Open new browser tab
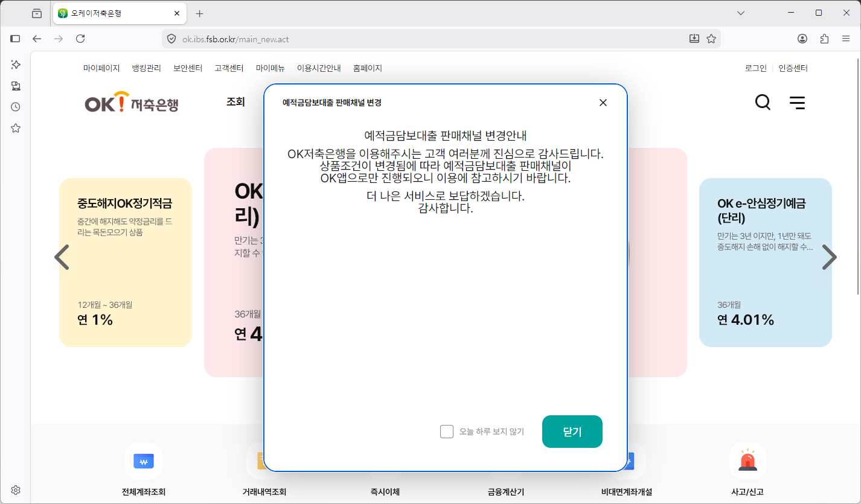This screenshot has width=861, height=504. click(x=200, y=13)
